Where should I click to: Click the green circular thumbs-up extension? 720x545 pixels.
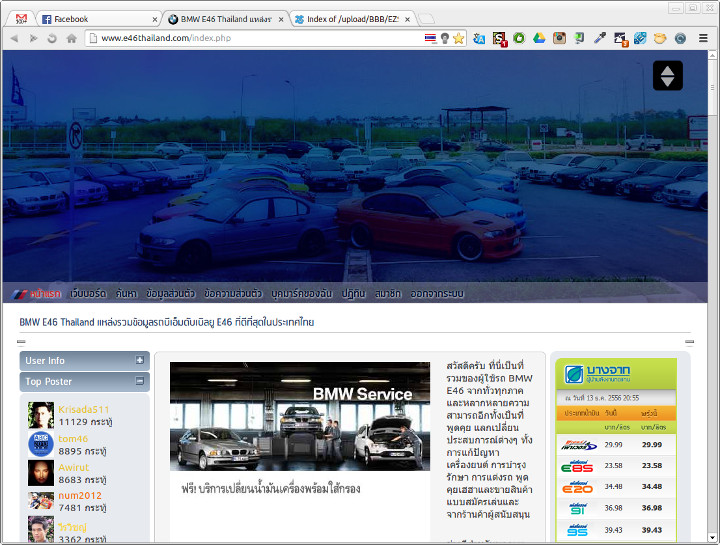519,38
